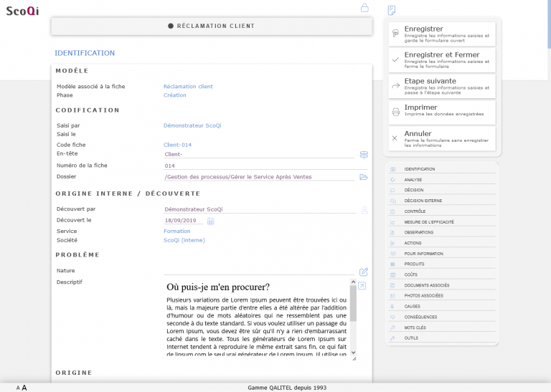Open calendar picker for Découvert le date
Viewport: 551px width, 392px height.
211,221
